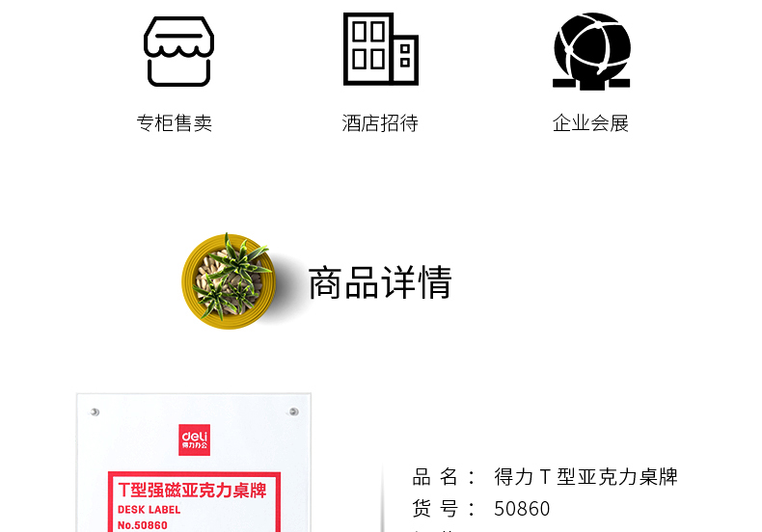Click the 专柜售卖 label

[174, 123]
